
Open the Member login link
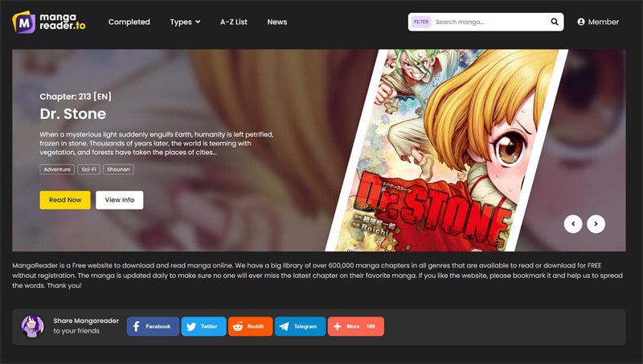click(x=598, y=22)
